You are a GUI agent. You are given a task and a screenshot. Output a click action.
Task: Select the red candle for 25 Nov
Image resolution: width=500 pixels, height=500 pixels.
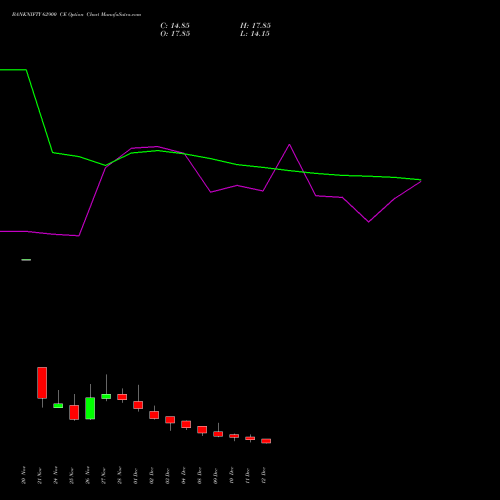tap(74, 412)
